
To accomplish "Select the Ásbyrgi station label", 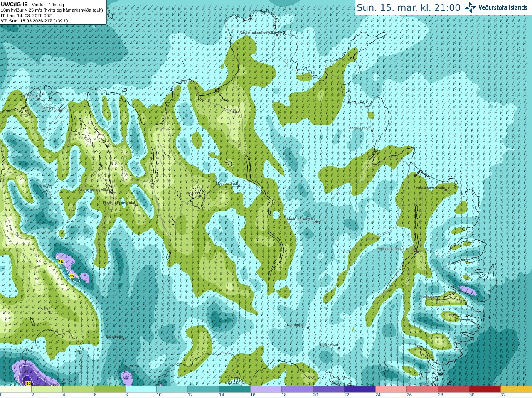I will (229, 110).
